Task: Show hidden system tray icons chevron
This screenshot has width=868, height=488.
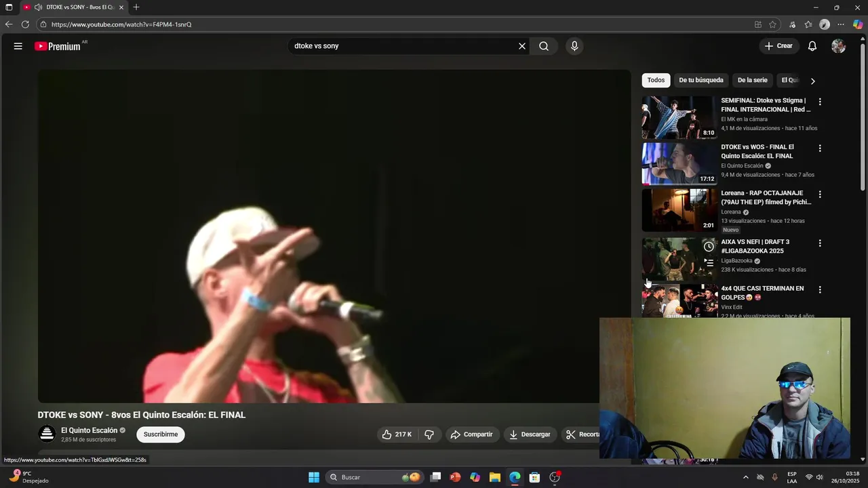Action: (x=745, y=477)
